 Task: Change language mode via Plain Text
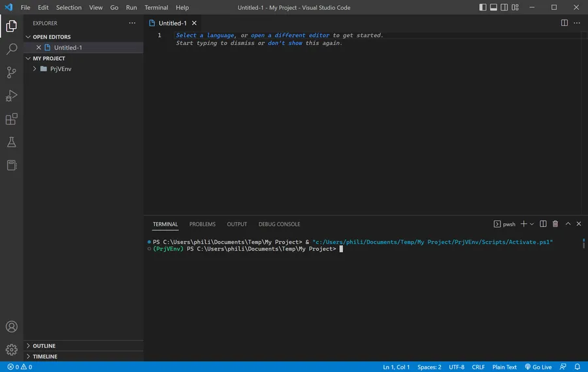click(504, 367)
